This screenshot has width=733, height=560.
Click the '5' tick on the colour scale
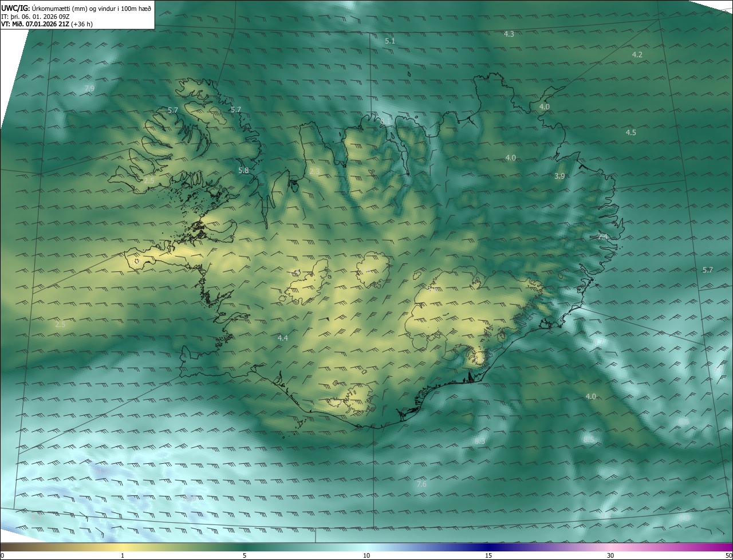(245, 555)
